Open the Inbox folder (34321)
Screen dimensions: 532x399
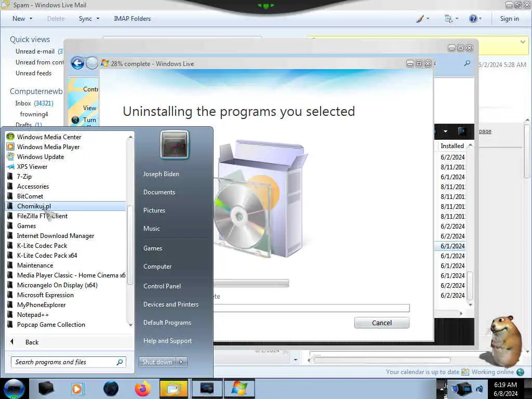(34, 103)
